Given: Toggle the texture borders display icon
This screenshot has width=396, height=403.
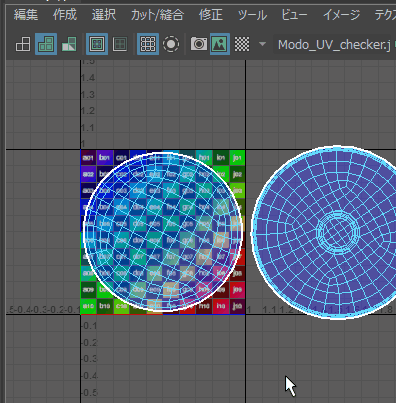Looking at the screenshot, I should pos(97,44).
